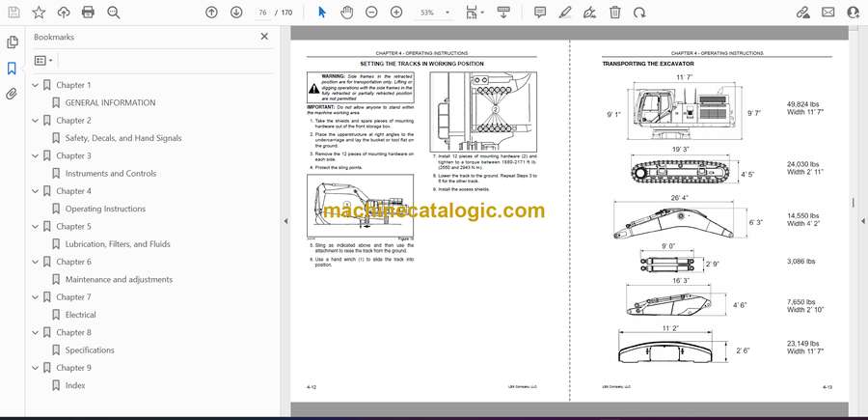Select the Chapter 4 bookmark label

[x=73, y=191]
